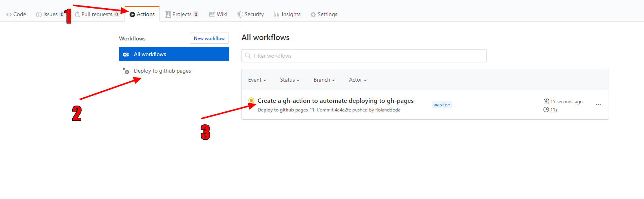Click the 11s run duration
The height and width of the screenshot is (199, 644).
(x=554, y=110)
